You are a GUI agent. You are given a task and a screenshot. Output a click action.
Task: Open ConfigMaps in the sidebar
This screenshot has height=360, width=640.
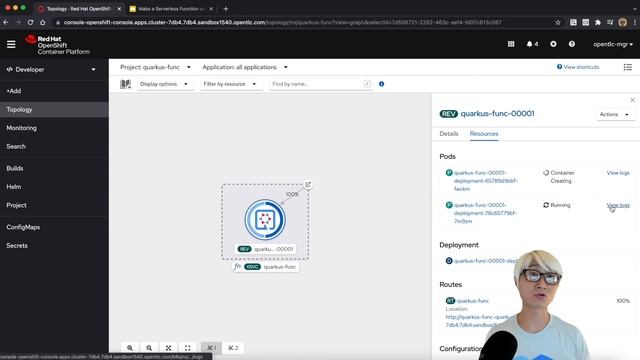pyautogui.click(x=54, y=227)
